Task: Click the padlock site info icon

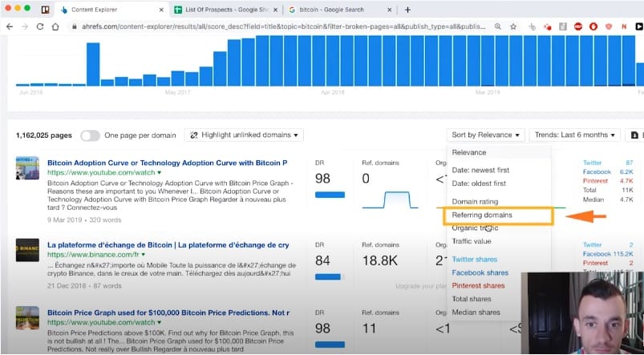Action: click(x=75, y=26)
